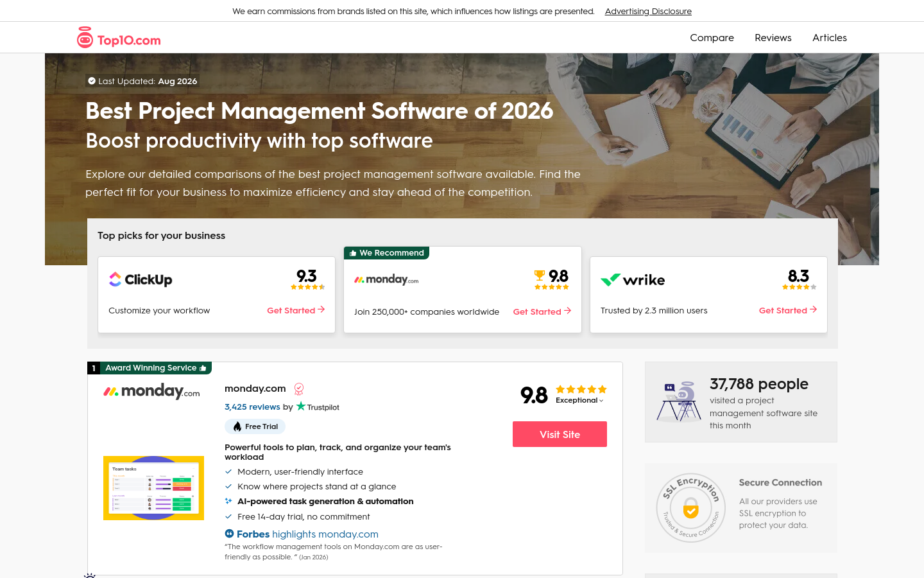Viewport: 924px width, 578px height.
Task: Click the monday.com logo in the recommended card
Action: pos(386,279)
